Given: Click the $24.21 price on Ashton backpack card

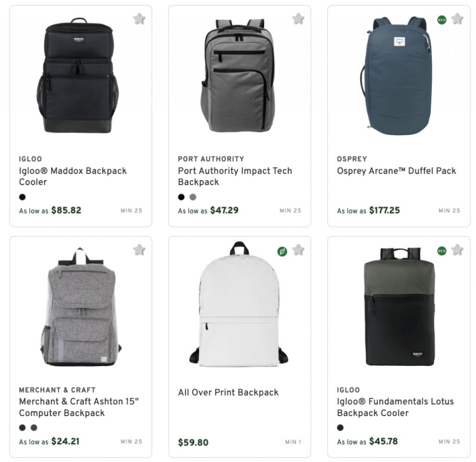Looking at the screenshot, I should 65,442.
